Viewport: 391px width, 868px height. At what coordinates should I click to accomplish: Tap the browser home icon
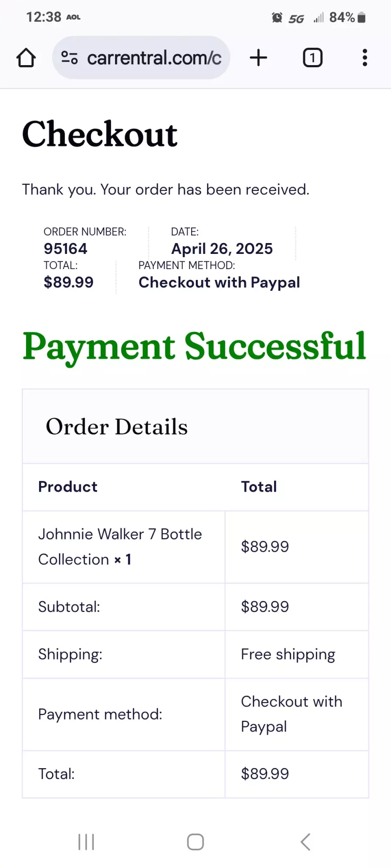[x=26, y=58]
